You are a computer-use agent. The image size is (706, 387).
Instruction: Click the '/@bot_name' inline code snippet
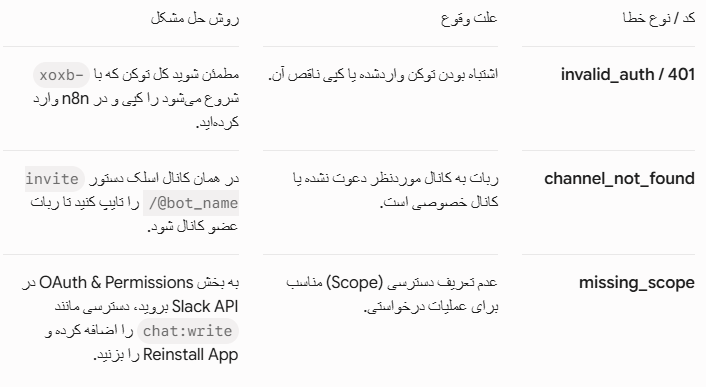click(x=191, y=203)
